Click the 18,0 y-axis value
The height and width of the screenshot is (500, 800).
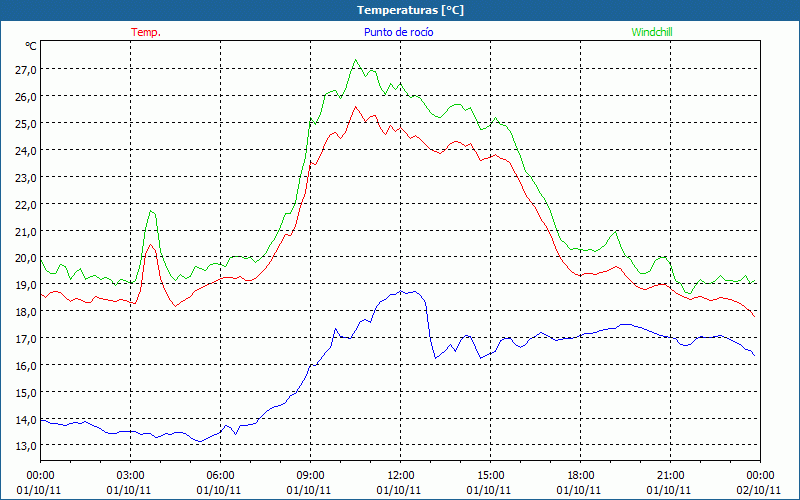coord(26,312)
